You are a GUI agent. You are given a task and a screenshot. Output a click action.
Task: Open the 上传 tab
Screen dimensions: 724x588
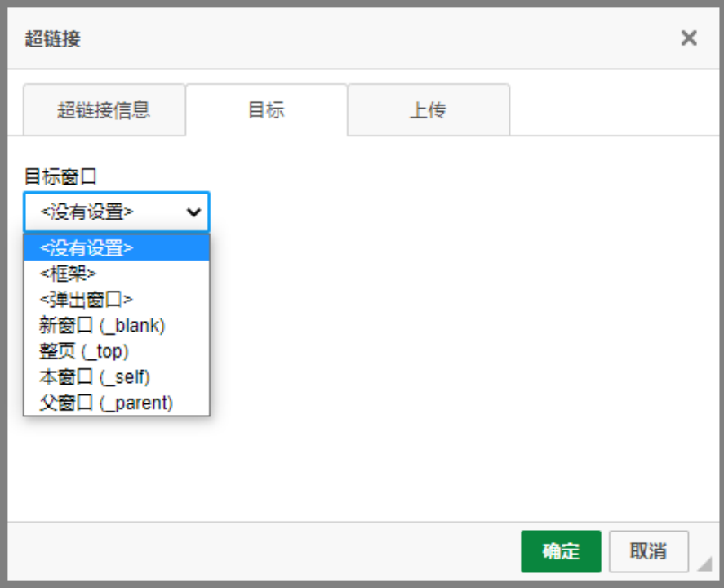(428, 110)
